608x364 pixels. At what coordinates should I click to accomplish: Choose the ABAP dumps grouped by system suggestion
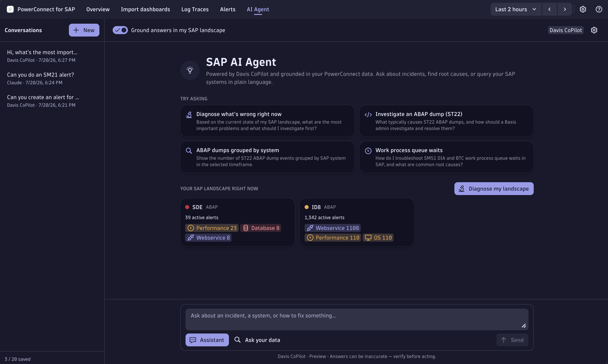(x=267, y=157)
